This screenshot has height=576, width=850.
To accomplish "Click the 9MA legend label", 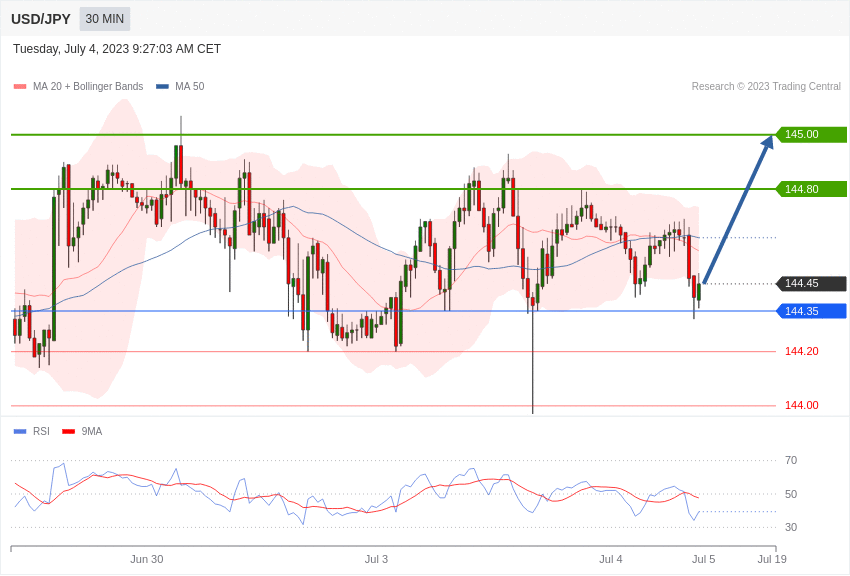I will pos(92,431).
